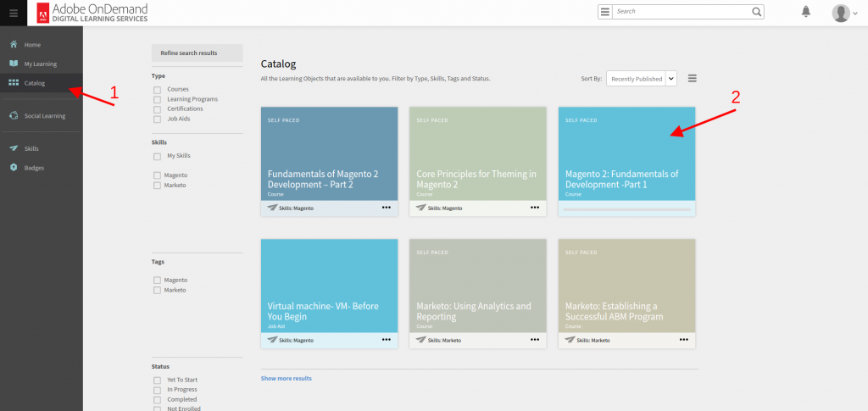Open notifications bell
Viewport: 868px width, 411px height.
click(806, 12)
